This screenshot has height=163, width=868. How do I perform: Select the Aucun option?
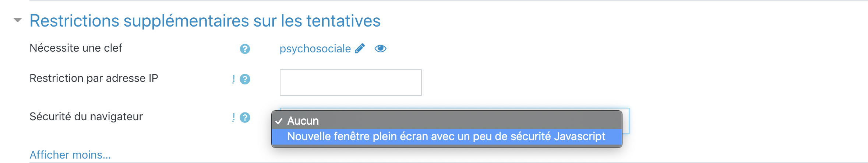(303, 121)
